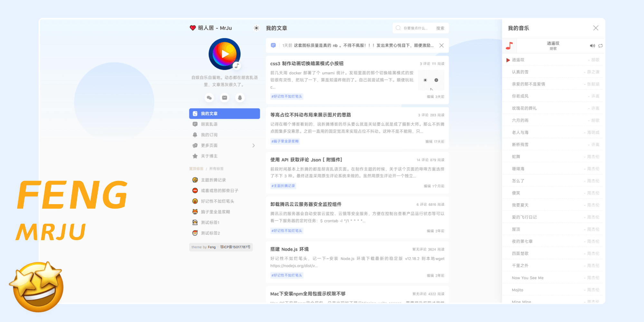Open the QQ contact icon

[240, 98]
